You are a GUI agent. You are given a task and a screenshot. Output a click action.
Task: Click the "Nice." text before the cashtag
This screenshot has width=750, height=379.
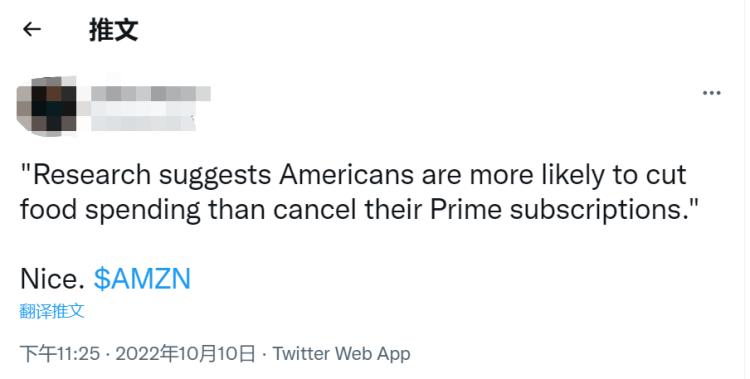[x=52, y=279]
